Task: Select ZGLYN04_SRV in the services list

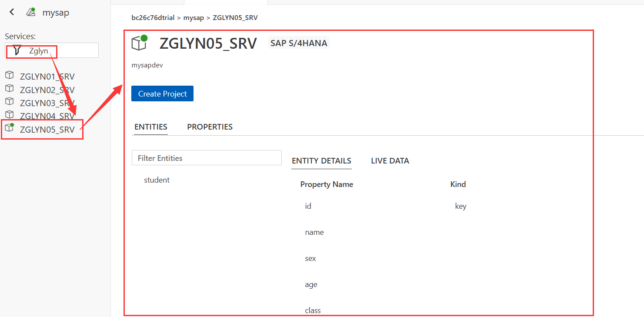Action: pos(47,116)
